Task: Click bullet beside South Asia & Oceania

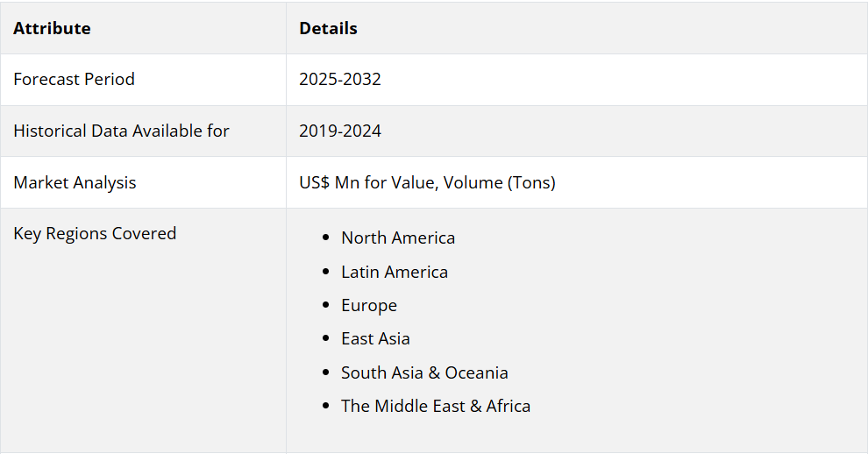Action: pos(325,372)
